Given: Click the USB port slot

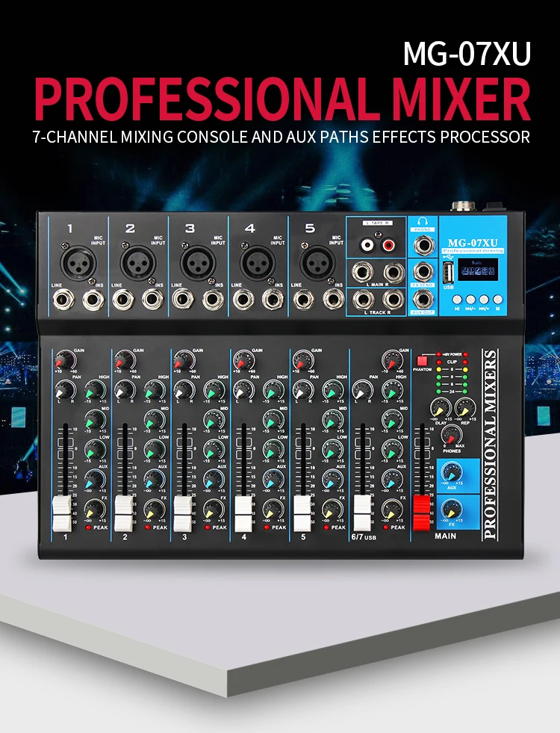Looking at the screenshot, I should (x=449, y=272).
